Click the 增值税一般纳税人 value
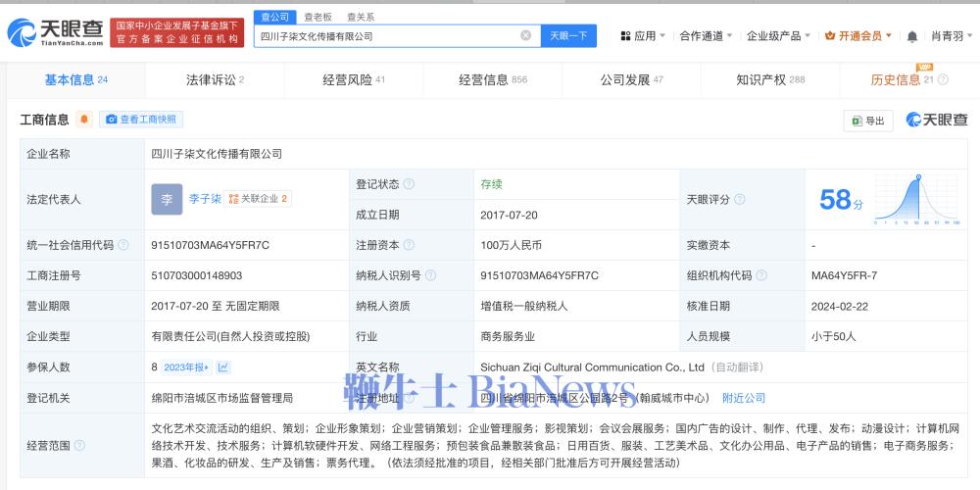 pyautogui.click(x=523, y=306)
